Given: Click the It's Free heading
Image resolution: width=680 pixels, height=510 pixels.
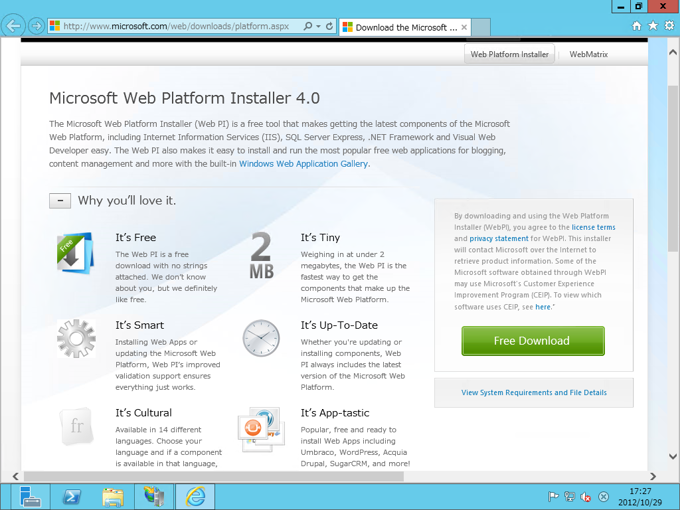Looking at the screenshot, I should tap(136, 238).
